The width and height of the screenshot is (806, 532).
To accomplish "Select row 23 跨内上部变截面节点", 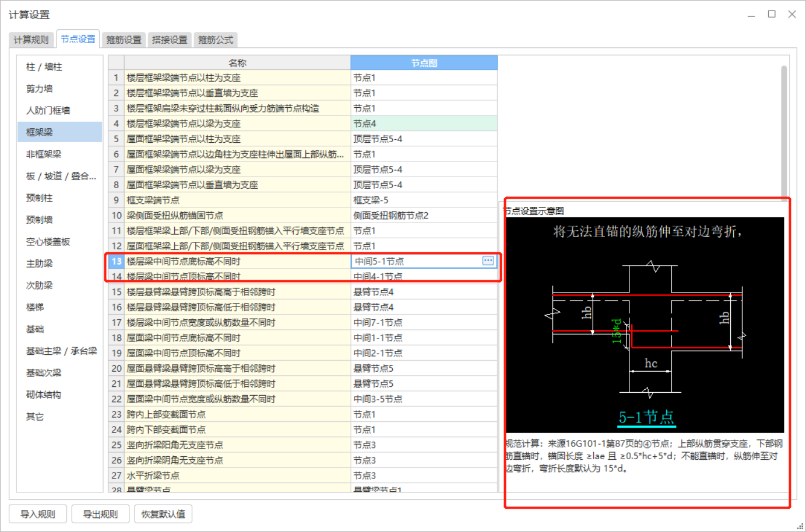I will click(237, 414).
